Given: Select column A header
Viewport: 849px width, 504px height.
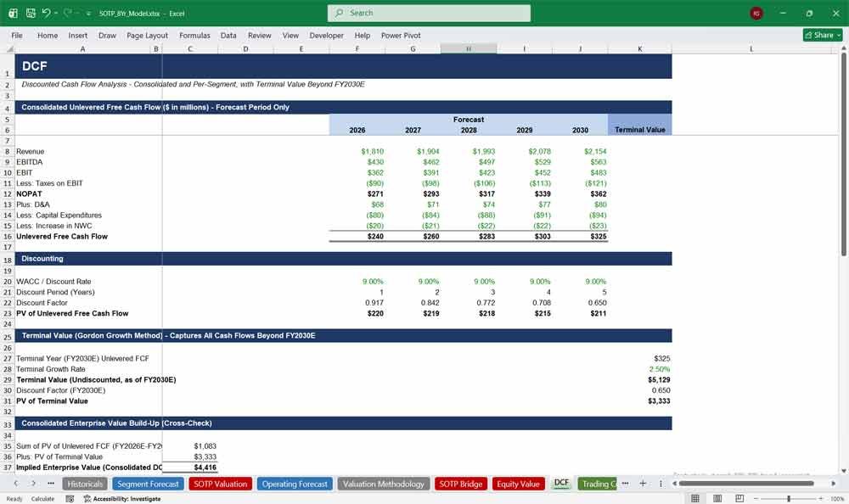Looking at the screenshot, I should tap(82, 48).
